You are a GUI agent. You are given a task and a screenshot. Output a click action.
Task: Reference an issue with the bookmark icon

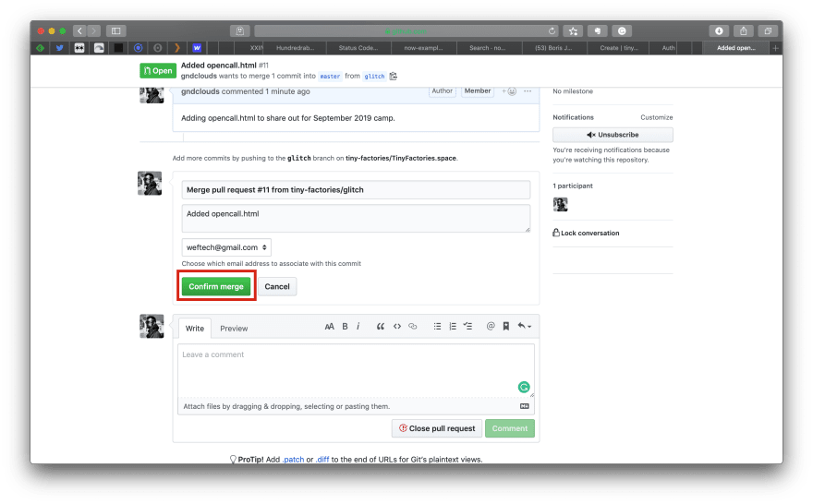pyautogui.click(x=506, y=327)
